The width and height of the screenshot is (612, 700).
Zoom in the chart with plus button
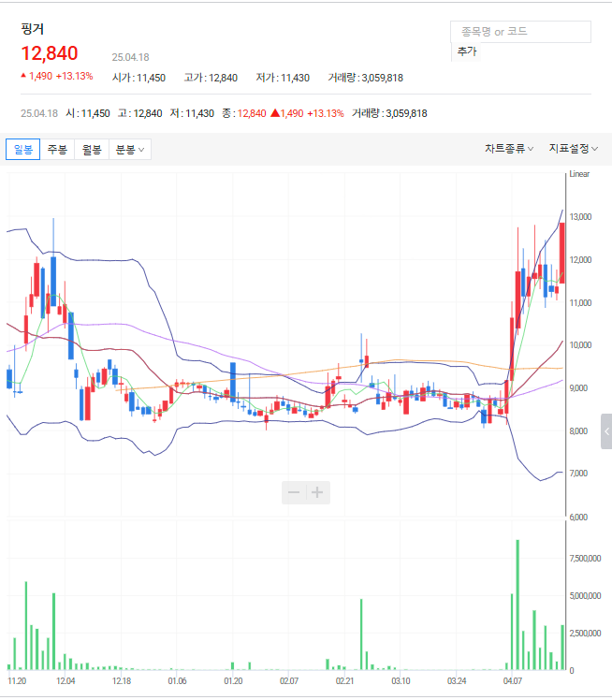coord(317,492)
